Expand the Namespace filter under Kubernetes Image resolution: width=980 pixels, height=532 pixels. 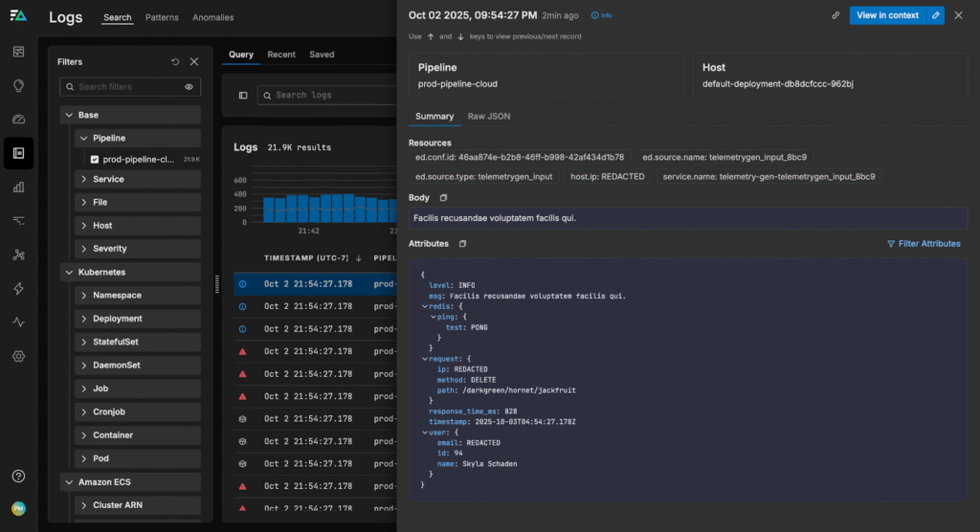click(x=84, y=296)
